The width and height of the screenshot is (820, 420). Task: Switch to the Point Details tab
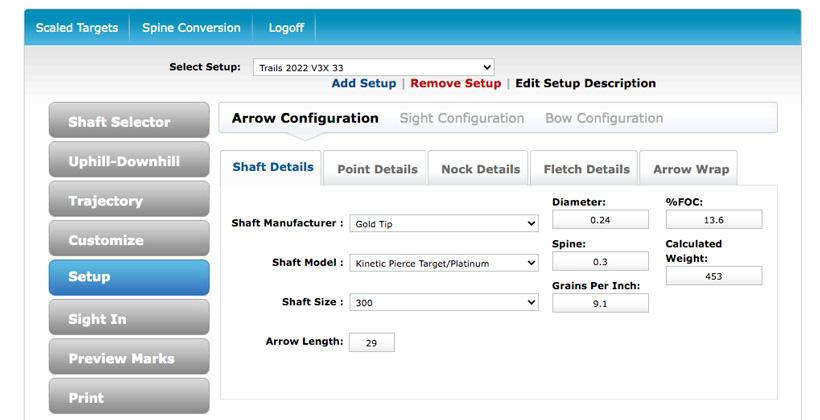tap(377, 169)
